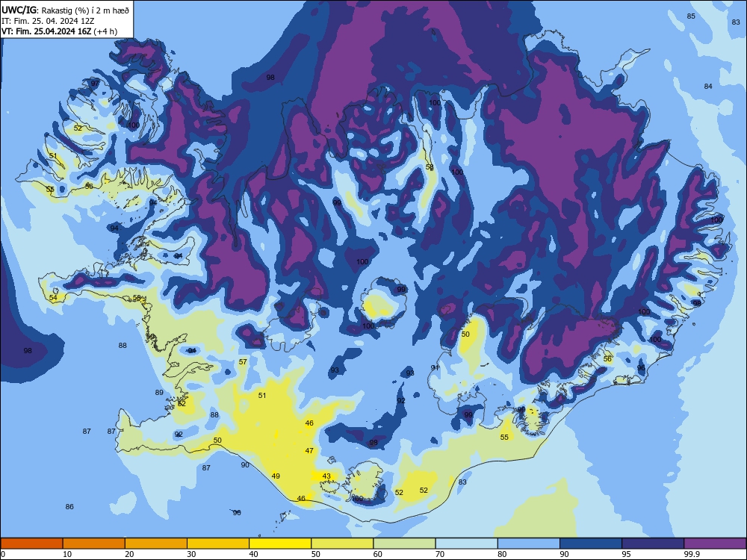This screenshot has height=560, width=747.
Task: Click the map value '85' over the sea
Action: (x=691, y=16)
